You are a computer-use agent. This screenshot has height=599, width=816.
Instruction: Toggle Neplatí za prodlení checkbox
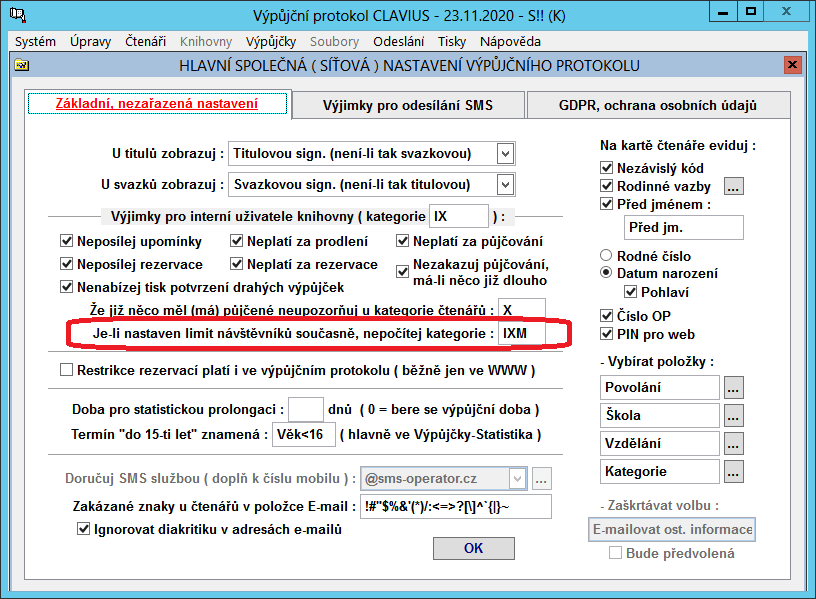(236, 241)
